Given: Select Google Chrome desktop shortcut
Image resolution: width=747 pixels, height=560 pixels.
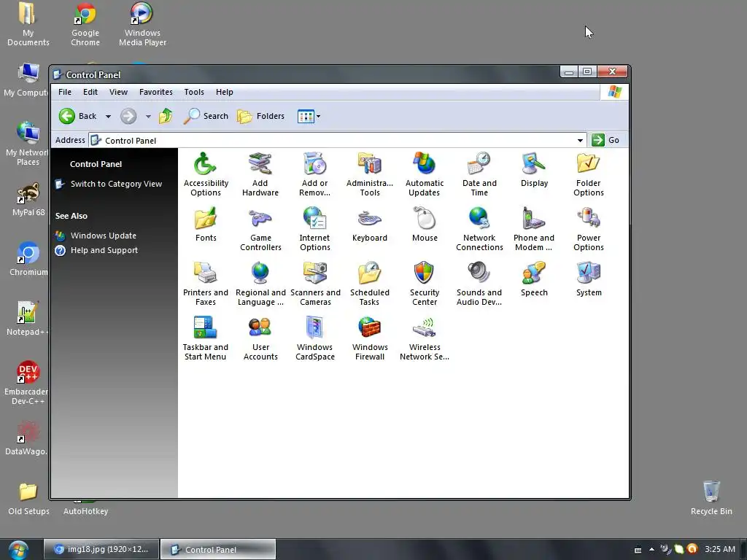Looking at the screenshot, I should coord(85,24).
